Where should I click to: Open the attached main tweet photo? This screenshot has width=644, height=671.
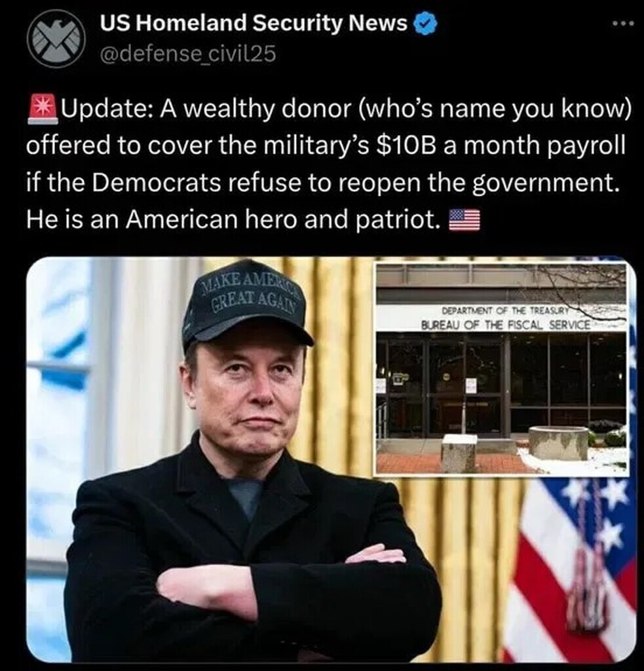point(331,459)
